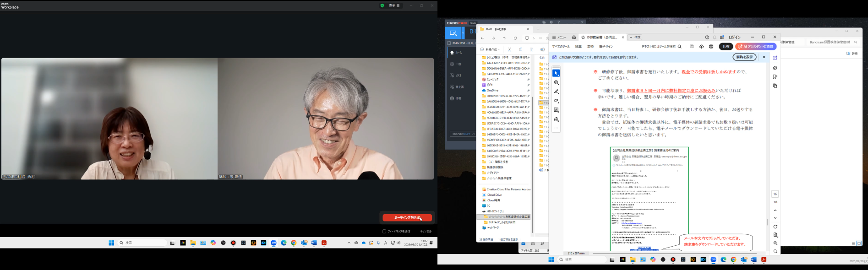Click the red ミーティングを退出 button
Image resolution: width=868 pixels, height=270 pixels.
tap(407, 218)
